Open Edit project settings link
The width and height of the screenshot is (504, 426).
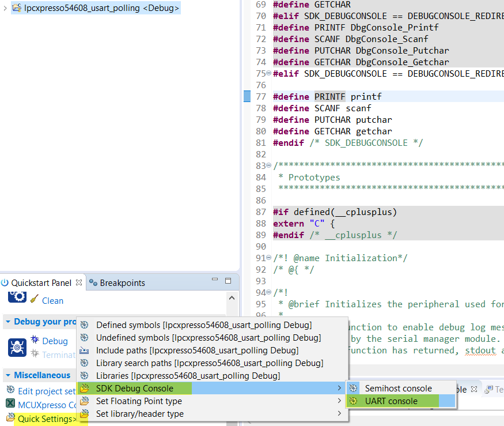click(x=47, y=391)
